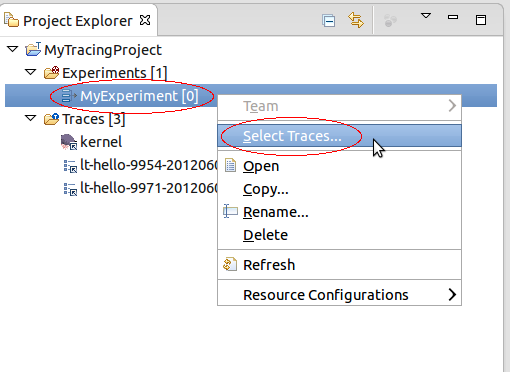Screen dimensions: 510x372
Task: Click the MyTracingProject project icon
Action: coord(33,49)
